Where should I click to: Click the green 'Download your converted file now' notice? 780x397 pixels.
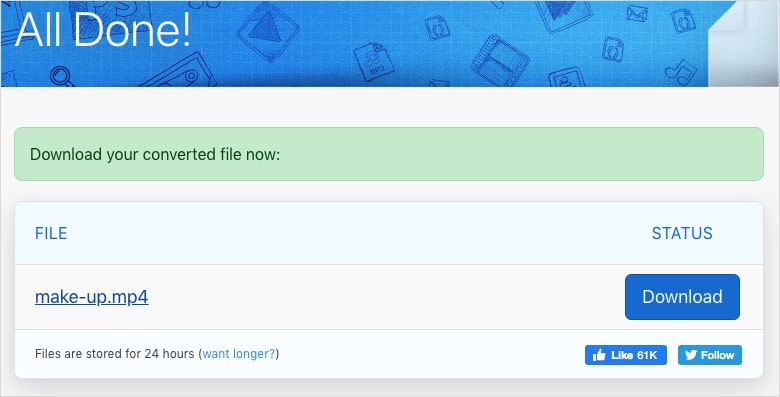coord(389,154)
